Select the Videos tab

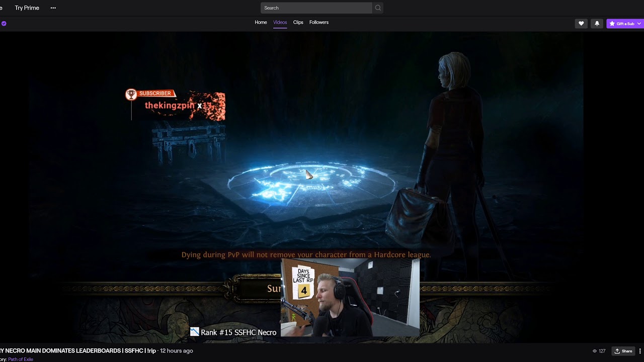(x=280, y=22)
